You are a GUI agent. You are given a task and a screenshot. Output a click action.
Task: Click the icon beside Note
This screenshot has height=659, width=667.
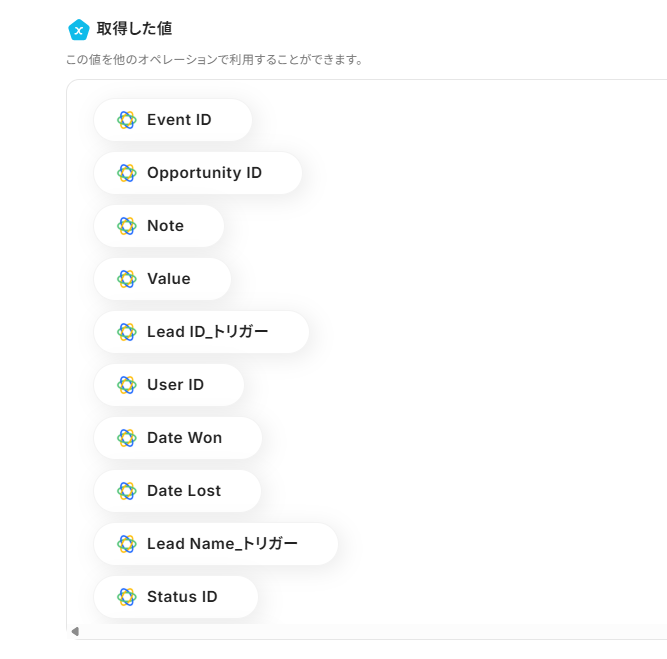click(127, 226)
